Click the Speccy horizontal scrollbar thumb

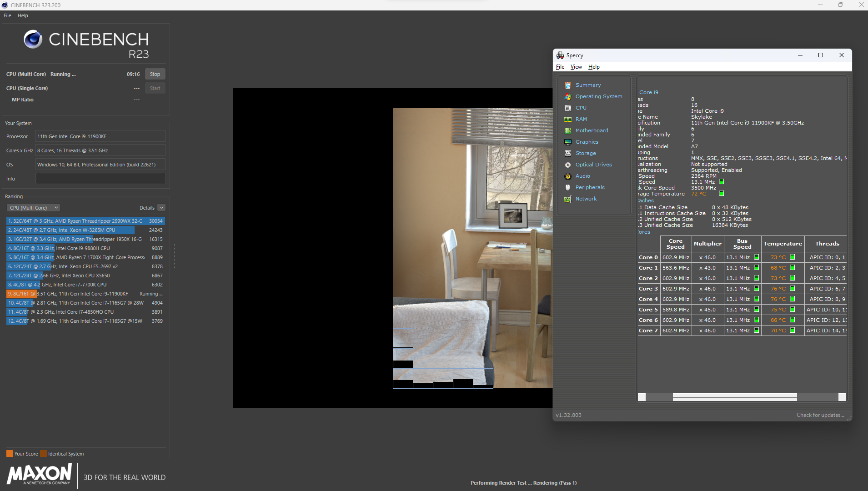pos(735,397)
